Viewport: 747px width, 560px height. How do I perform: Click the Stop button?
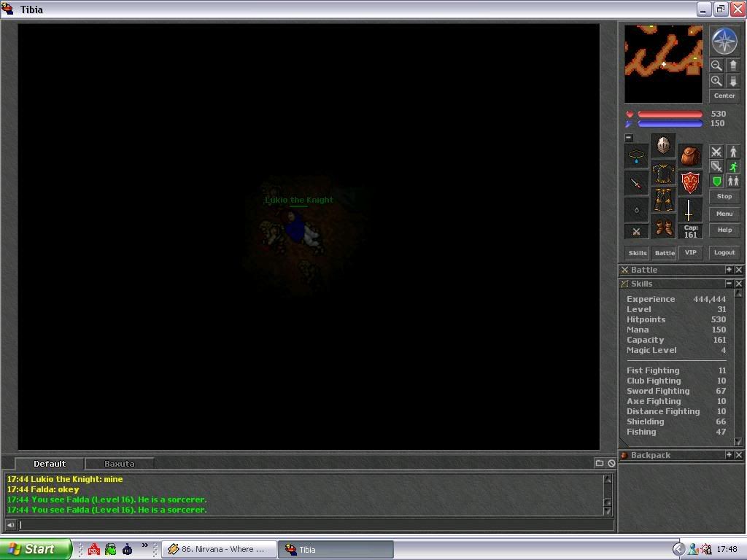[724, 196]
